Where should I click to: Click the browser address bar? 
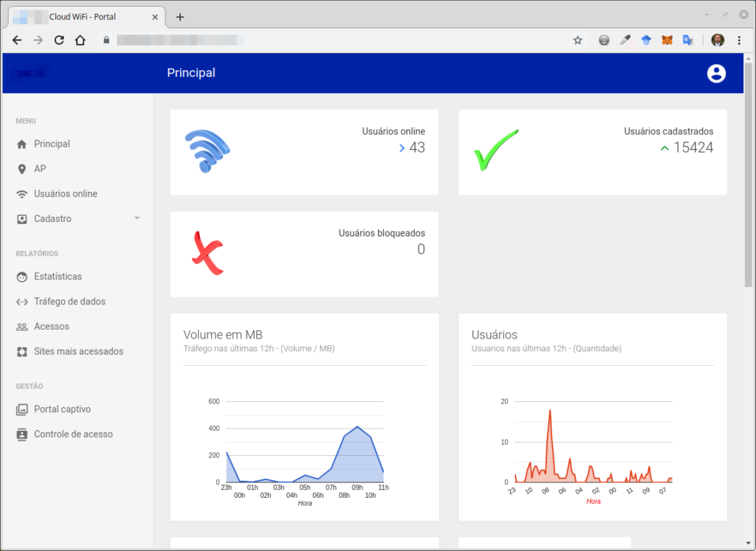pyautogui.click(x=332, y=41)
